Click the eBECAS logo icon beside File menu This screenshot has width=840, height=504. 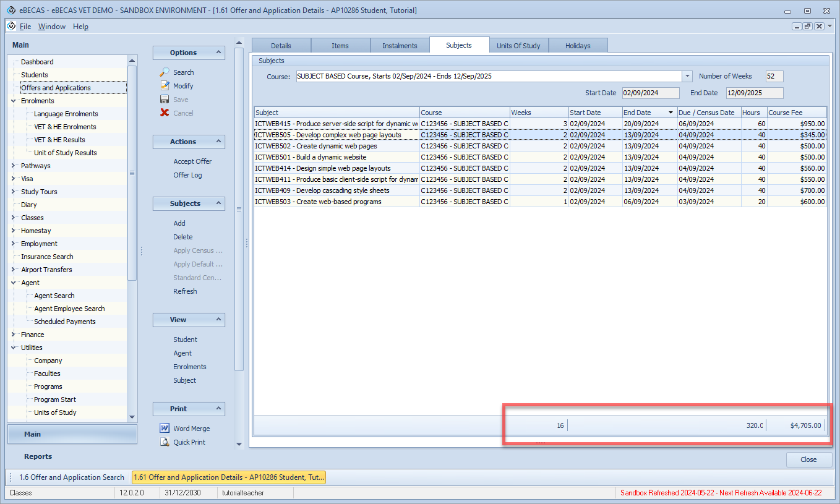click(x=11, y=26)
